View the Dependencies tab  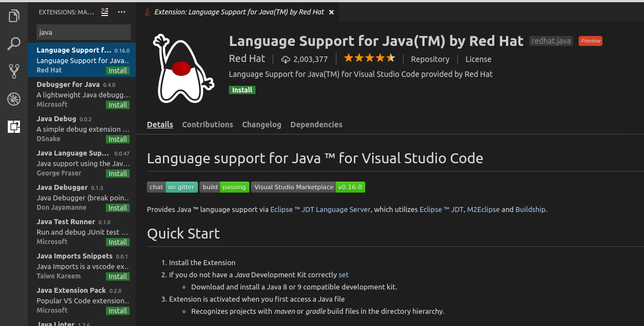point(316,125)
